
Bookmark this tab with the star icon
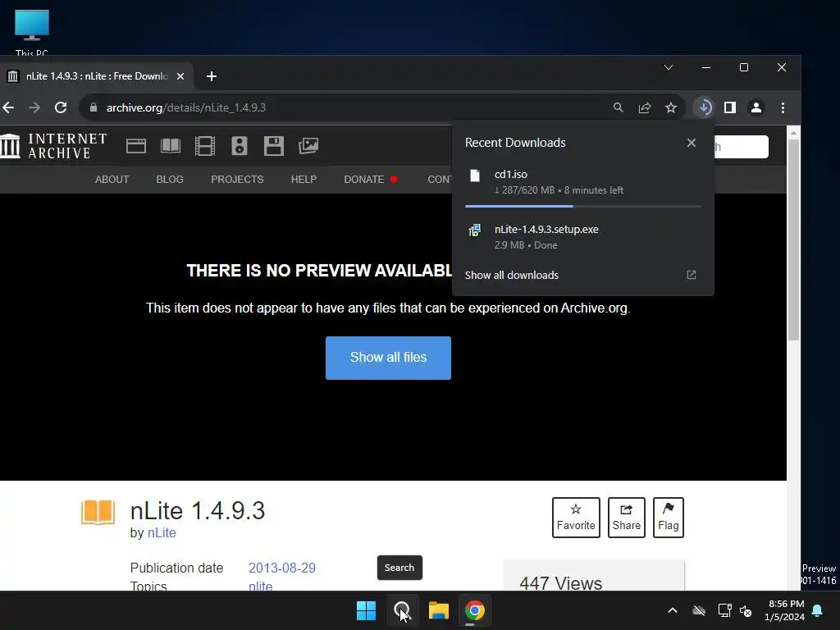(x=671, y=107)
